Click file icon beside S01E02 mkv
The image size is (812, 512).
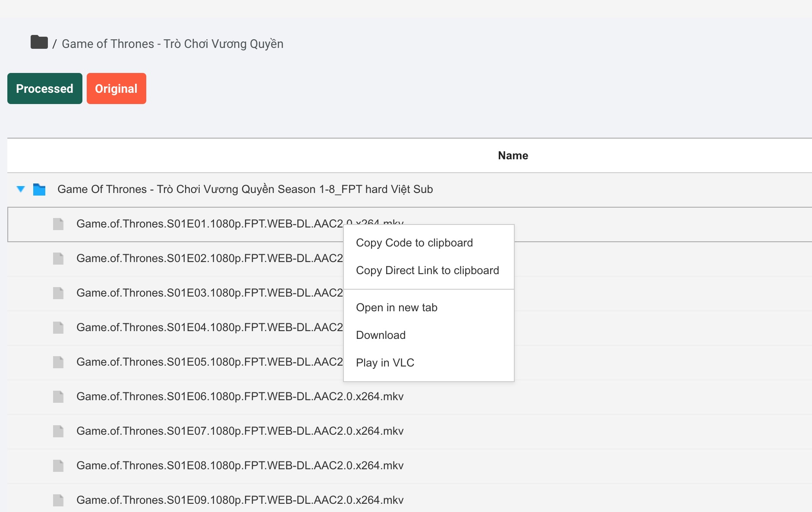click(x=58, y=259)
